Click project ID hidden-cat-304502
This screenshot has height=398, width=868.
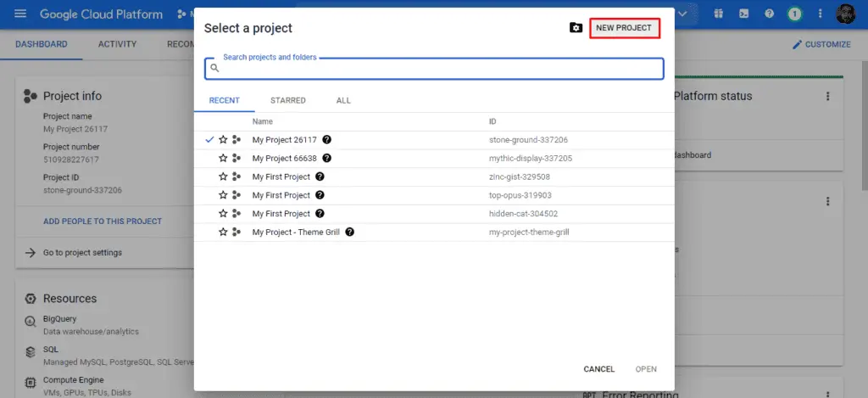523,213
